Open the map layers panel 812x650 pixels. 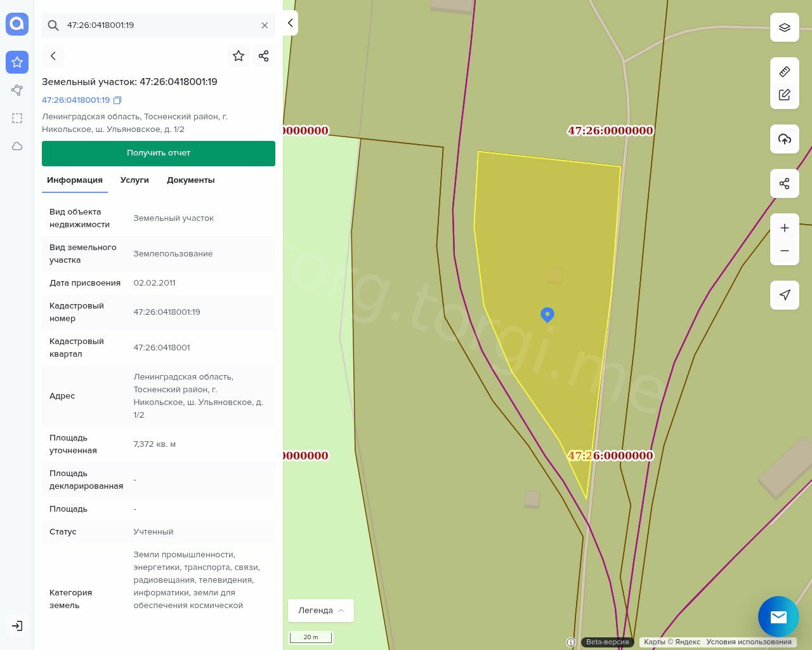[x=784, y=27]
